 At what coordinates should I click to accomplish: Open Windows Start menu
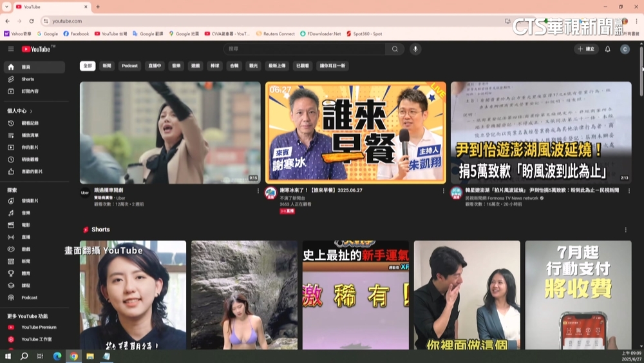click(8, 356)
